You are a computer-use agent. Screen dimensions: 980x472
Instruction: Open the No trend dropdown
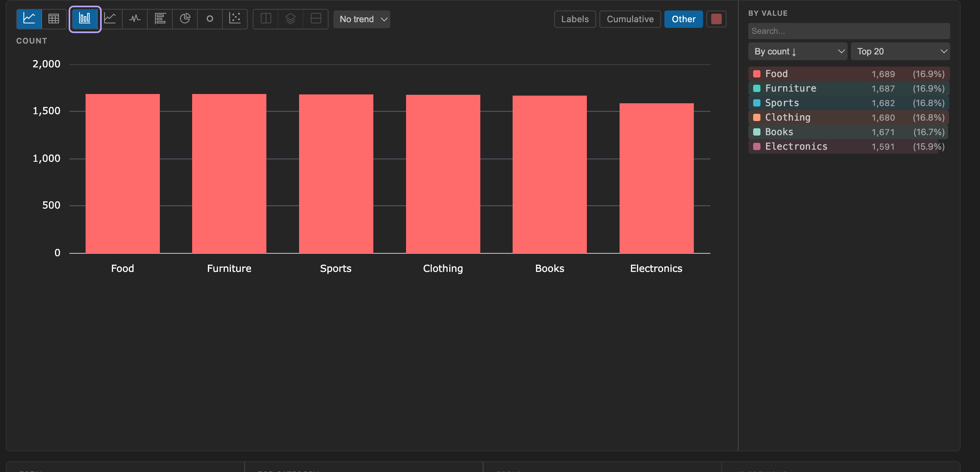coord(362,19)
